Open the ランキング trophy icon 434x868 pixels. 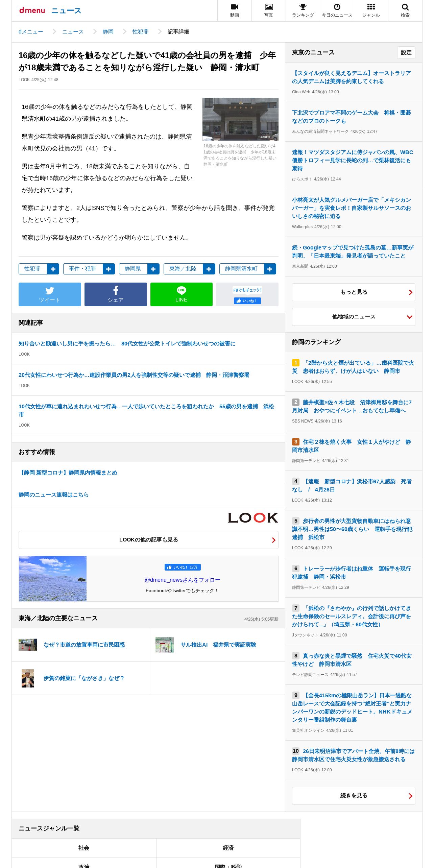(x=303, y=10)
